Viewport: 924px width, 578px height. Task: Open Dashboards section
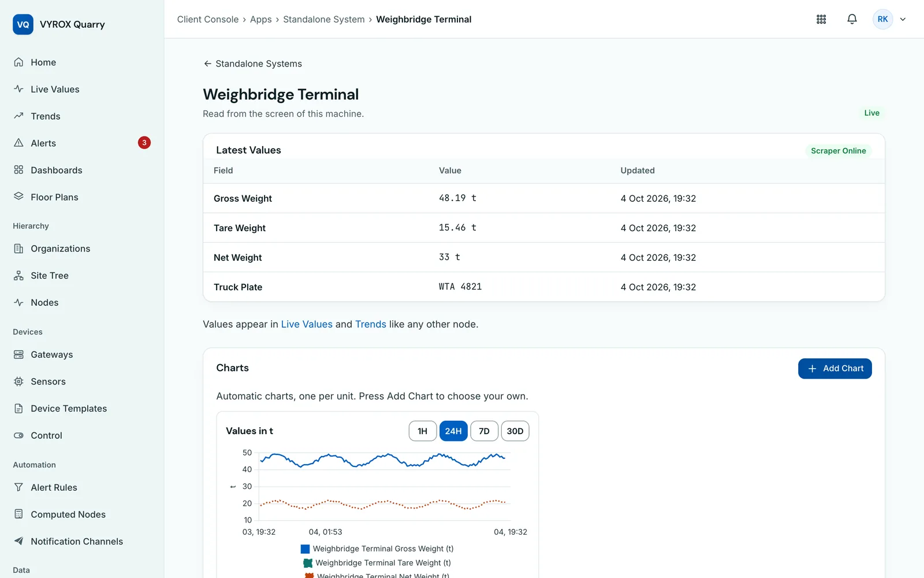[56, 170]
